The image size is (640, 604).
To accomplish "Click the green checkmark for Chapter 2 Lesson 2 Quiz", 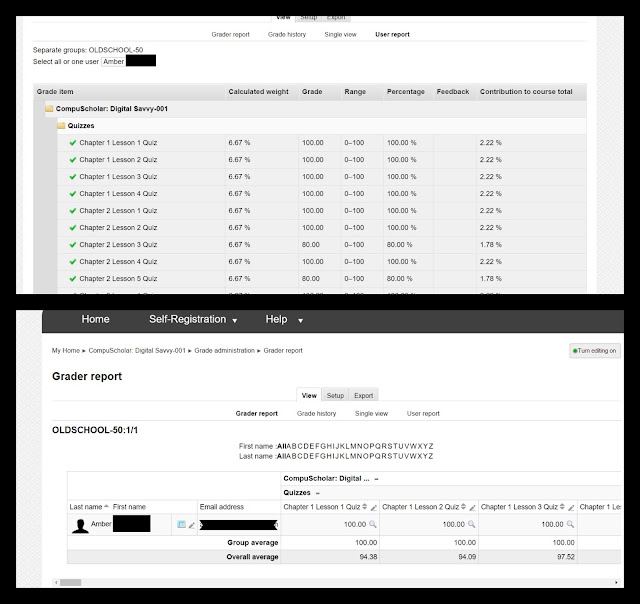I will click(73, 228).
